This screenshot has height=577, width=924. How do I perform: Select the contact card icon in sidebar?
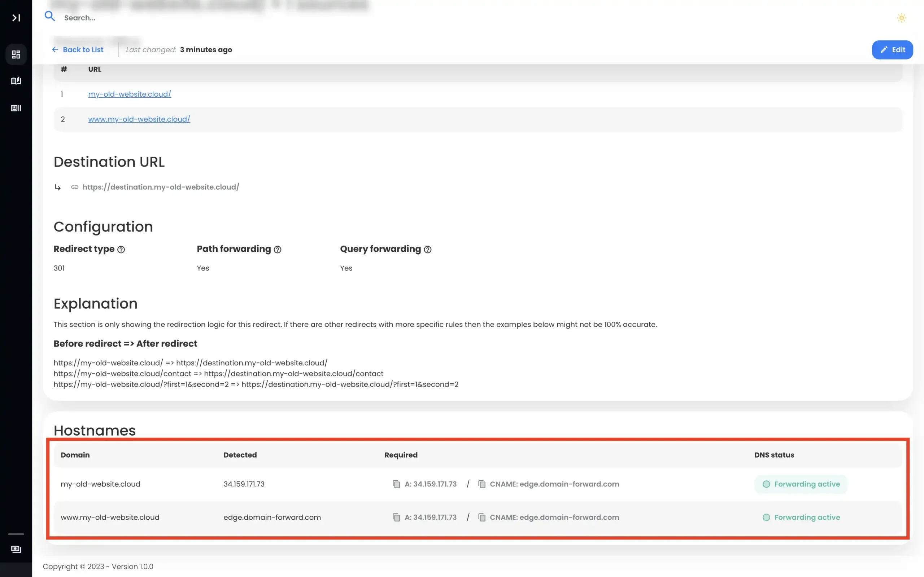(x=16, y=108)
